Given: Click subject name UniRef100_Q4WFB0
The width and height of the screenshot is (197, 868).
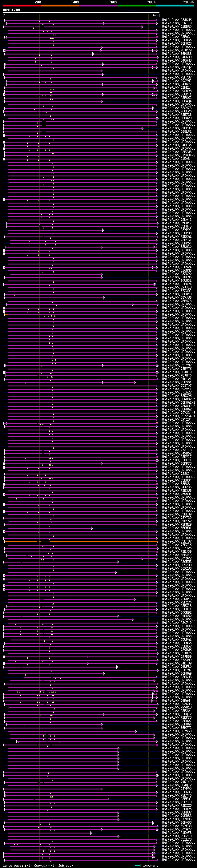Looking at the screenshot, I should tap(177, 667).
